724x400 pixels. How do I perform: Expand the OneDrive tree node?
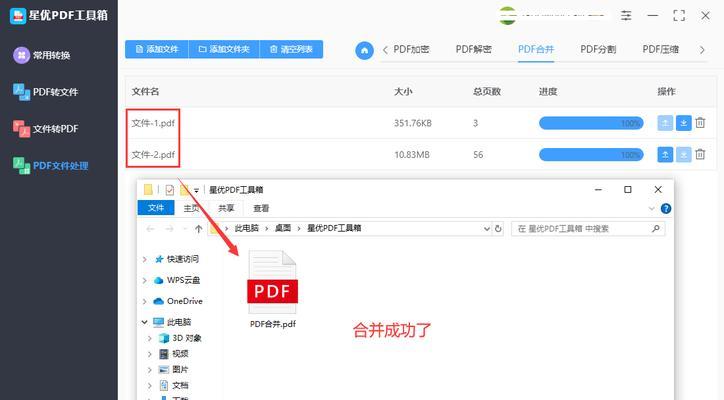(145, 301)
